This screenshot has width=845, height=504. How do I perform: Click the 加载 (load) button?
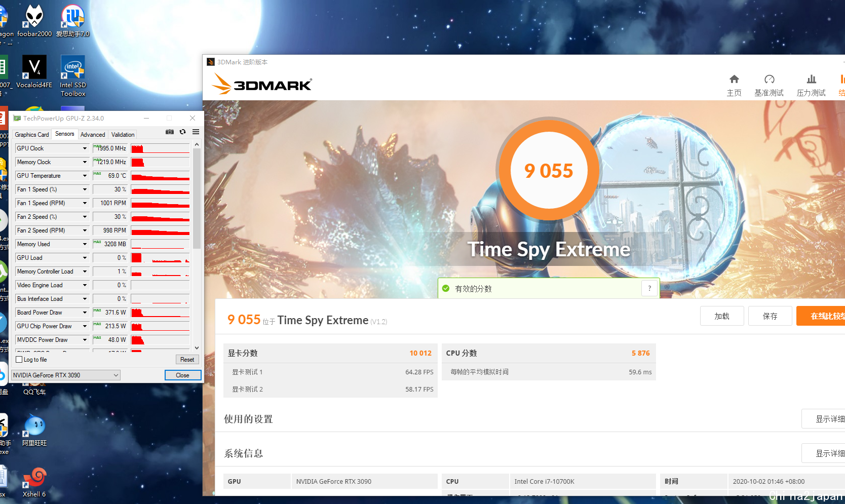(722, 316)
